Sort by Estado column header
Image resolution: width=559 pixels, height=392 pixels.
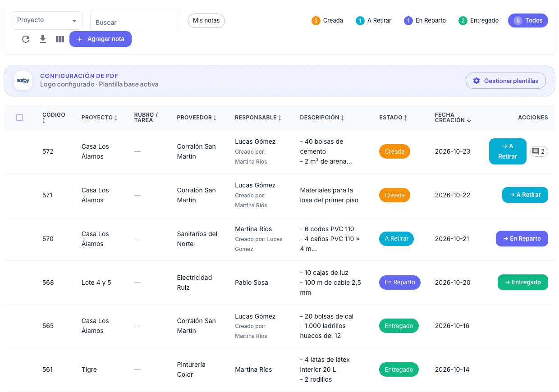pos(393,118)
